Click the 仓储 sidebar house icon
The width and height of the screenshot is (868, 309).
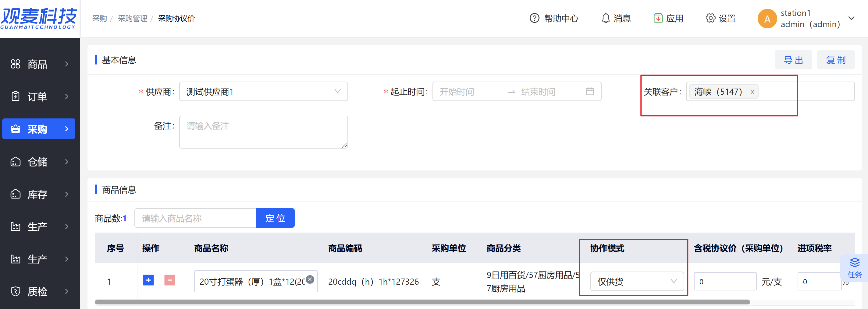[x=16, y=162]
